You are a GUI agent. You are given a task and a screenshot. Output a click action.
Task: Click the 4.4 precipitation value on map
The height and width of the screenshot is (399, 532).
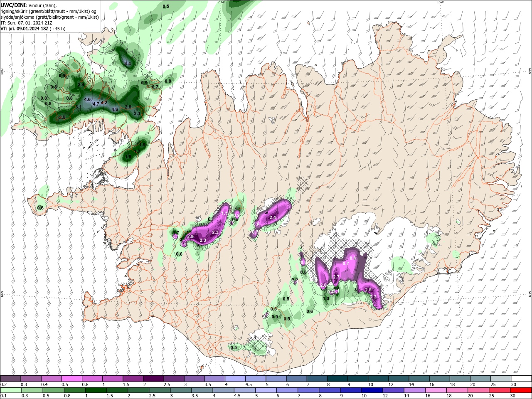pos(128,64)
